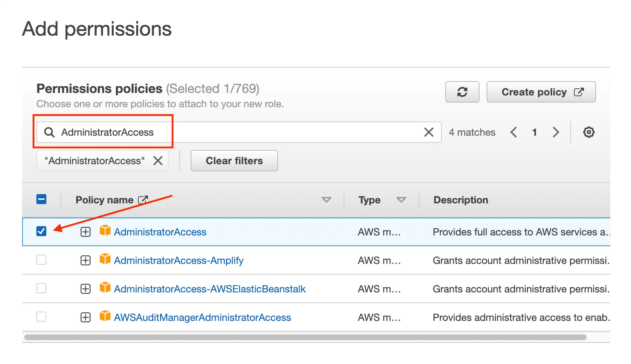Remove the "AdministratorAccess" filter chip

[158, 161]
